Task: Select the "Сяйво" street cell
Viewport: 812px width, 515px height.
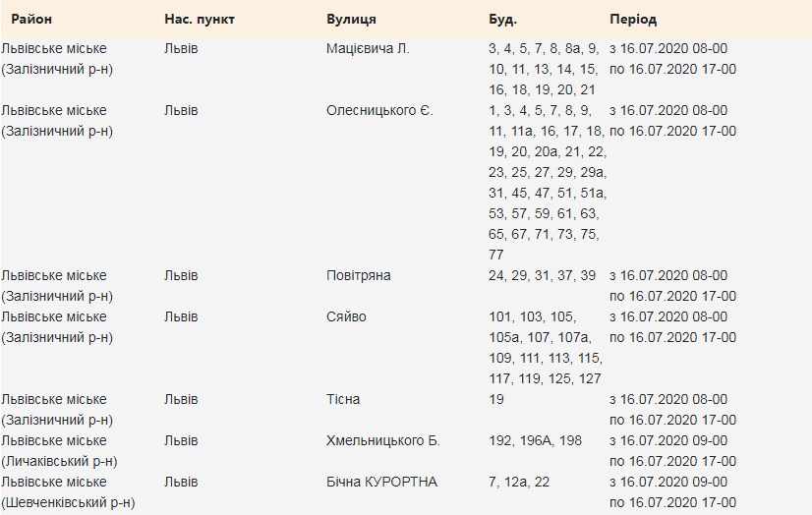Action: [x=346, y=316]
